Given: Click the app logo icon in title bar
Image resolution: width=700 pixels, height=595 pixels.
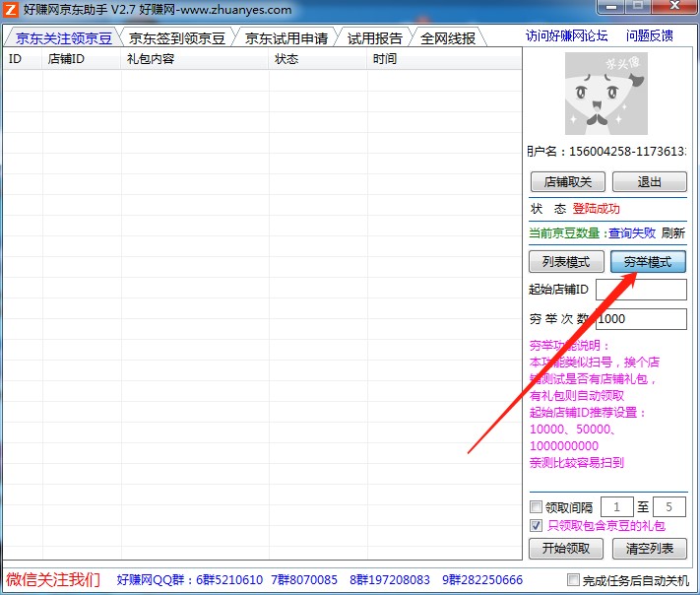Looking at the screenshot, I should [11, 10].
